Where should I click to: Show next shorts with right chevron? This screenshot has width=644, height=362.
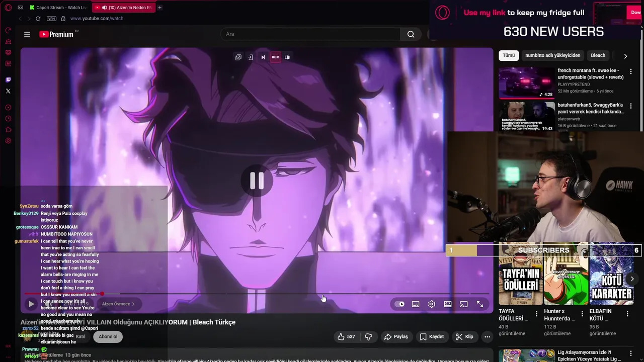click(x=632, y=279)
